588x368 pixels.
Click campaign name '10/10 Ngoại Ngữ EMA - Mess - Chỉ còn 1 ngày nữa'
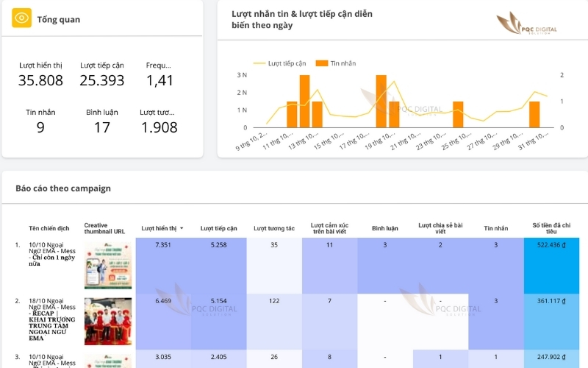coord(52,254)
